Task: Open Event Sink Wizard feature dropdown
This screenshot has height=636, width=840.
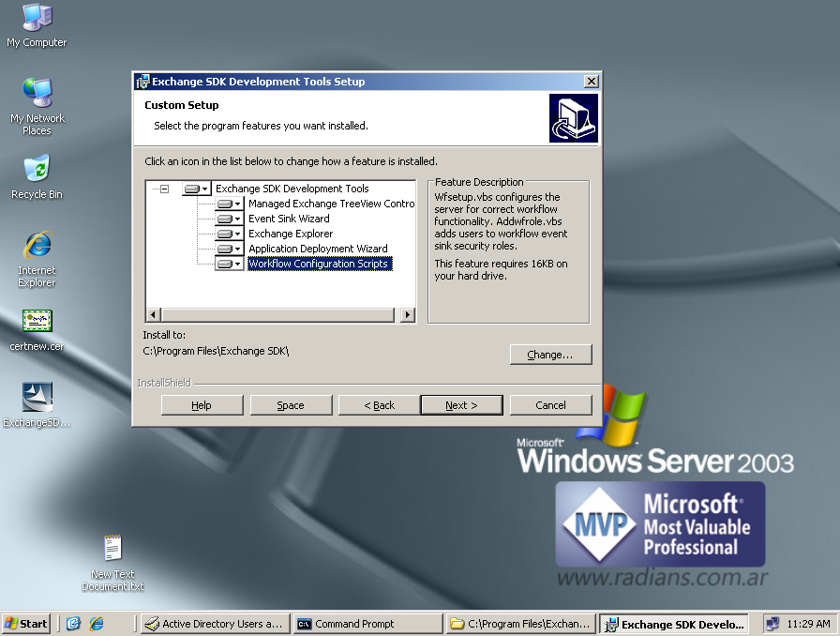Action: point(229,219)
